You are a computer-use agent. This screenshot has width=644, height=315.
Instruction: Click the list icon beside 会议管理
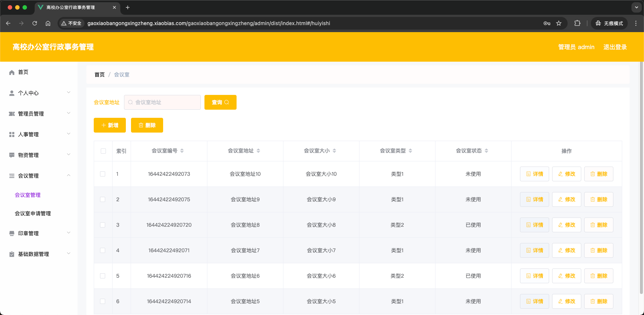click(x=12, y=176)
